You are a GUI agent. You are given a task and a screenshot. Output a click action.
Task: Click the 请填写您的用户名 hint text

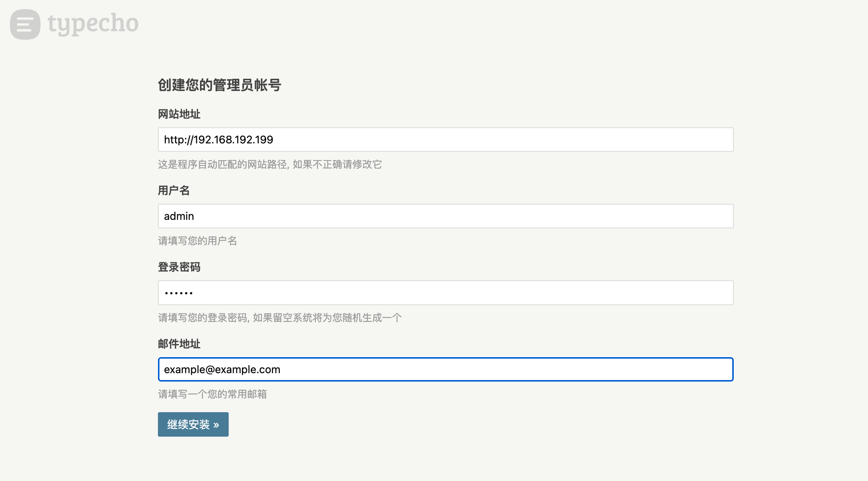pos(197,241)
